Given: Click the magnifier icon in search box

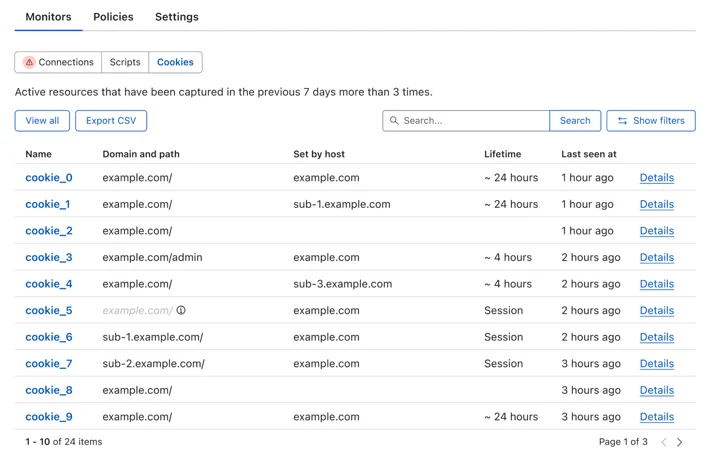Looking at the screenshot, I should click(394, 120).
